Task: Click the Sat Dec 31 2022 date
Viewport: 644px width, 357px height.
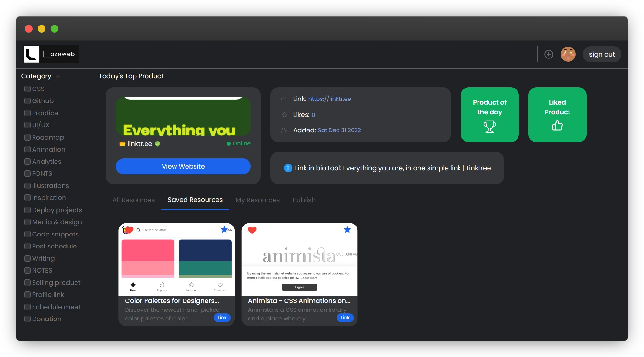Action: point(339,130)
